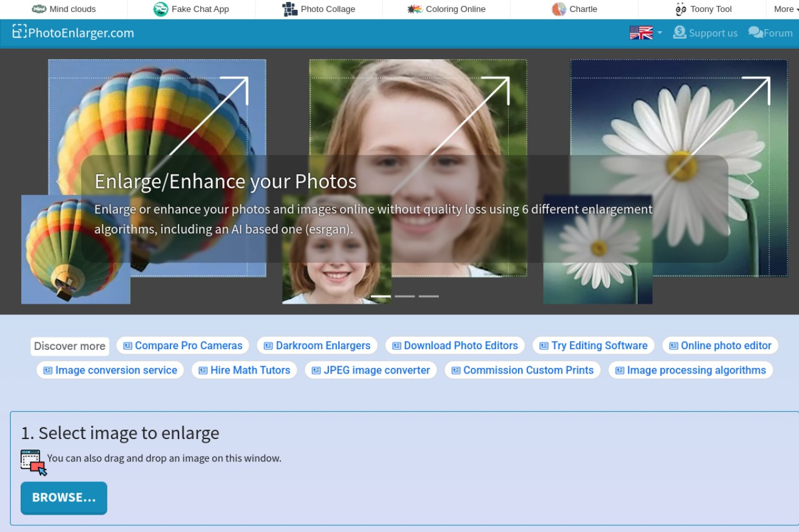Click the icon beside Compare Pro Cameras

click(x=127, y=346)
